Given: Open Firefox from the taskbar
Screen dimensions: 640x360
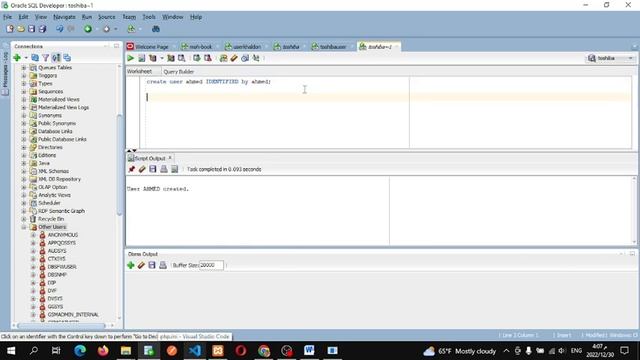Looking at the screenshot, I should pos(103,351).
